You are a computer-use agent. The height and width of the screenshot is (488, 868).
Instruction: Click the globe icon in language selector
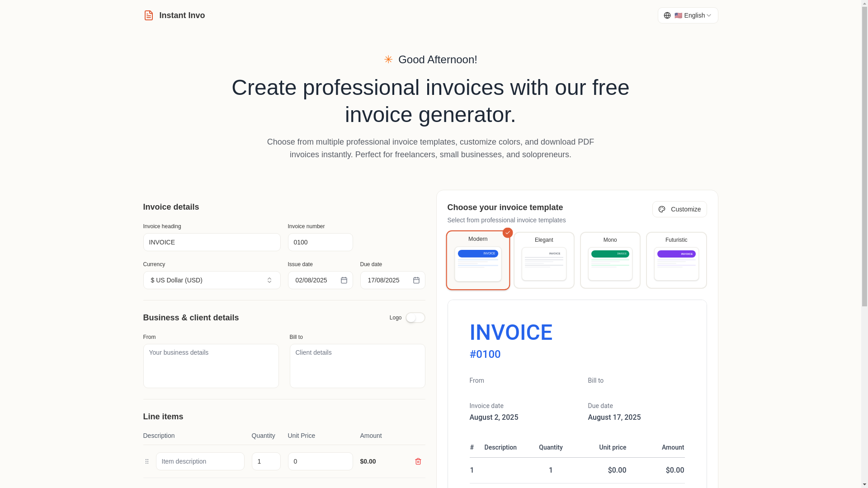(x=667, y=15)
